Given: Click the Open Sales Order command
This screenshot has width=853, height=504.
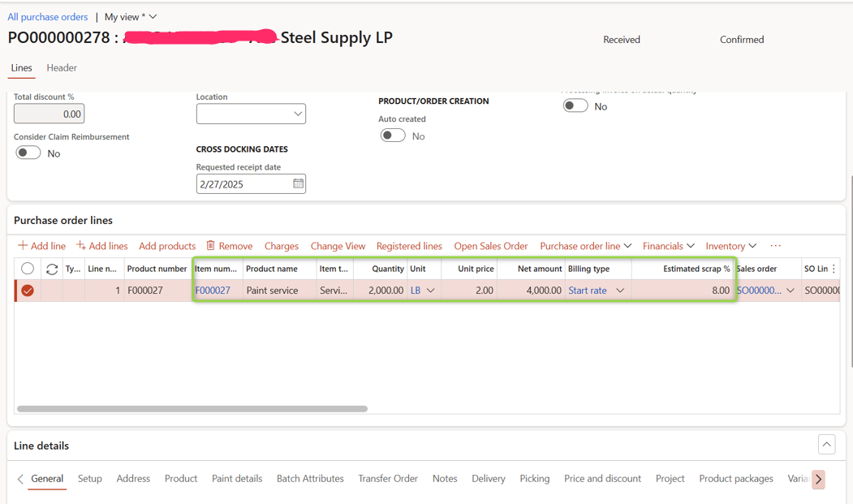Looking at the screenshot, I should tap(490, 246).
